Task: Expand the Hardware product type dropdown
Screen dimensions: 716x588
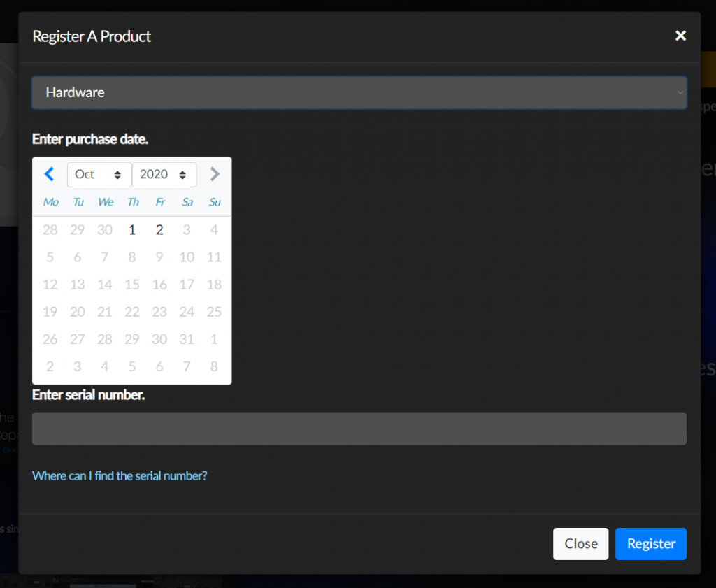Action: click(359, 92)
